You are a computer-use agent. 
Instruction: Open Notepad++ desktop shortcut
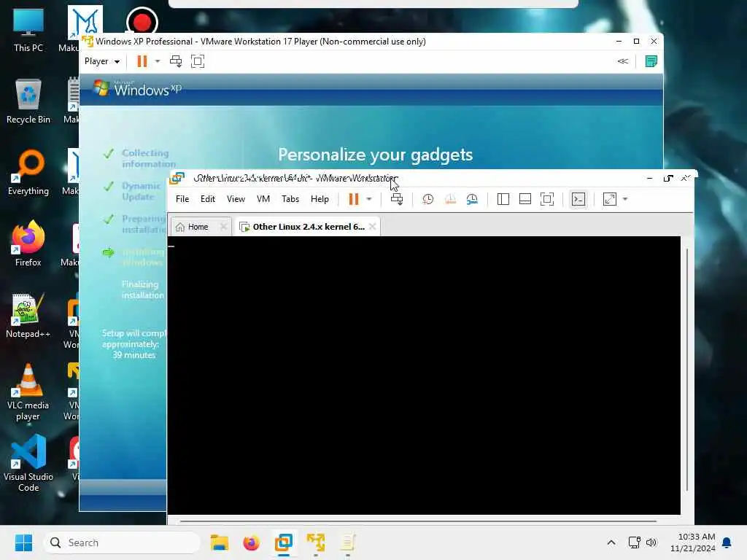point(28,315)
